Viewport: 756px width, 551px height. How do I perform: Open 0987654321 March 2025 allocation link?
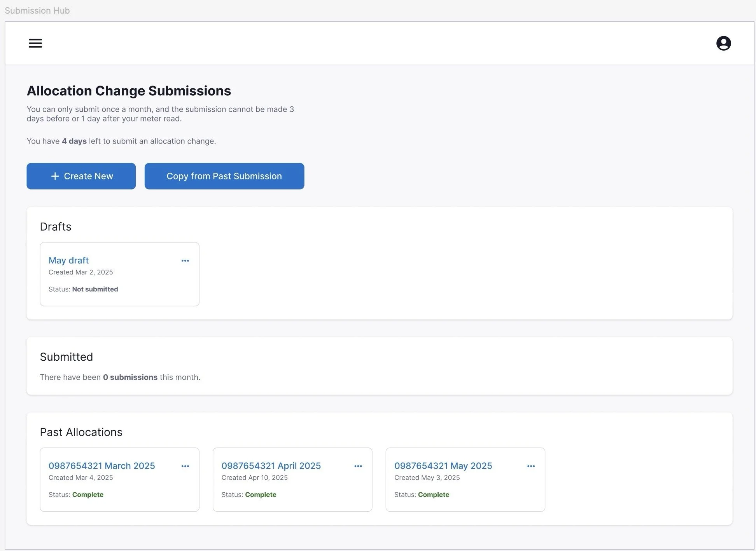(x=101, y=466)
